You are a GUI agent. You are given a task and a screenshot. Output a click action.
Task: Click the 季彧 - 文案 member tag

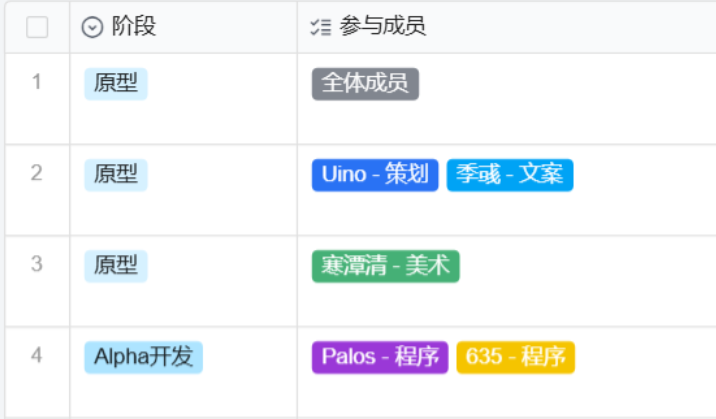510,175
